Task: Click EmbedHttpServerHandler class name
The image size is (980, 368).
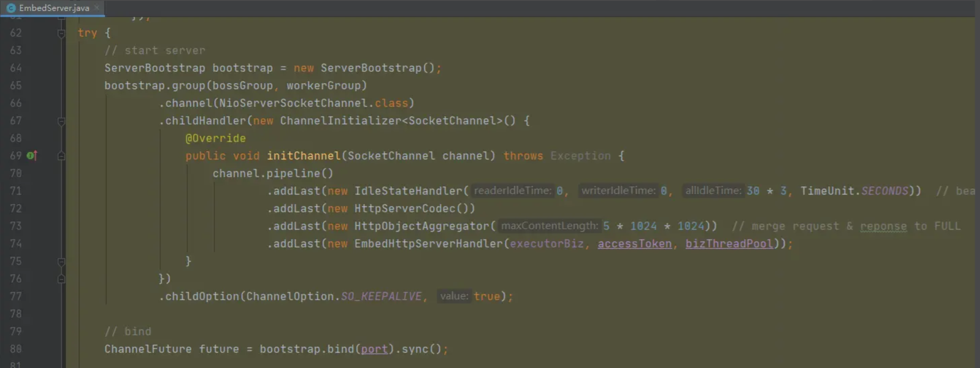Action: (428, 244)
